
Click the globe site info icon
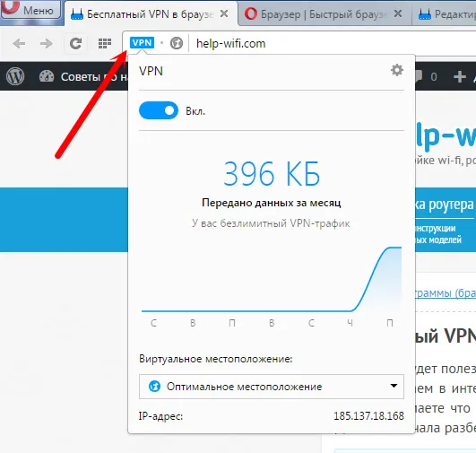click(177, 43)
